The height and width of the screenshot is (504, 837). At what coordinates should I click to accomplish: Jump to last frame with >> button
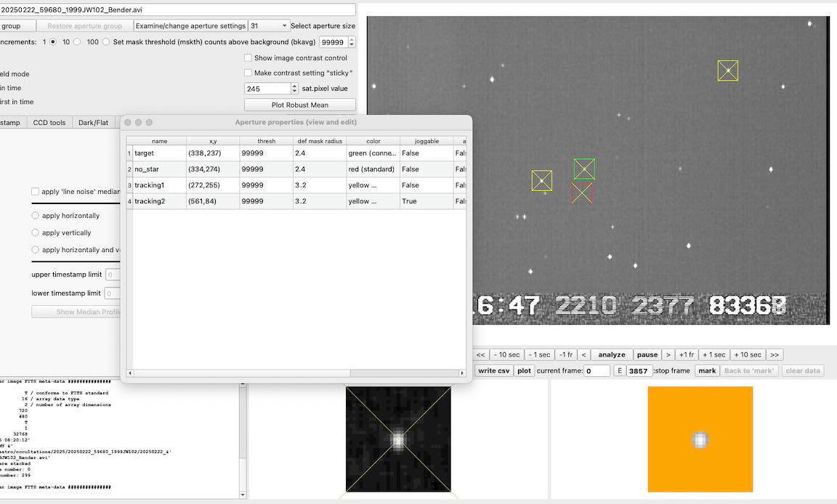click(x=775, y=354)
